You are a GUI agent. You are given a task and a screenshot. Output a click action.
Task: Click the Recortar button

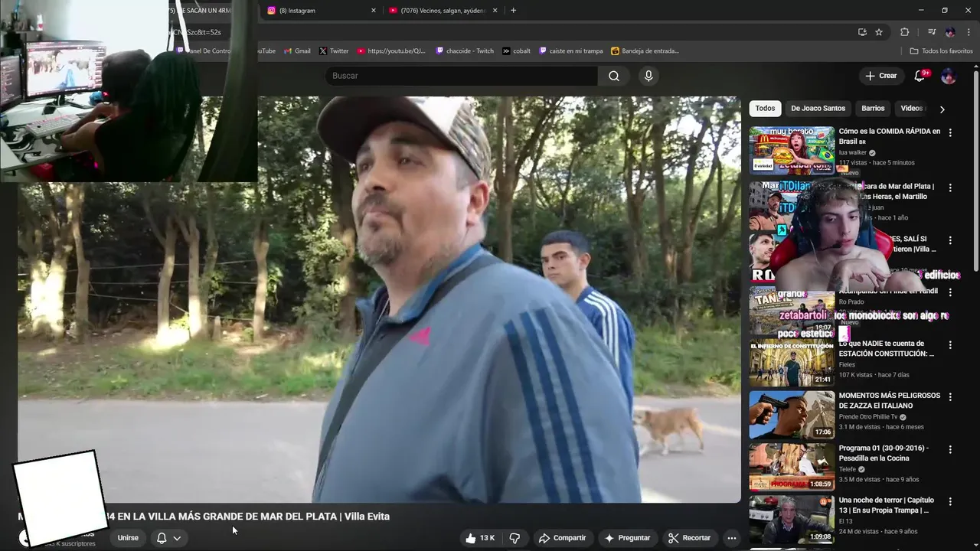[x=689, y=538]
